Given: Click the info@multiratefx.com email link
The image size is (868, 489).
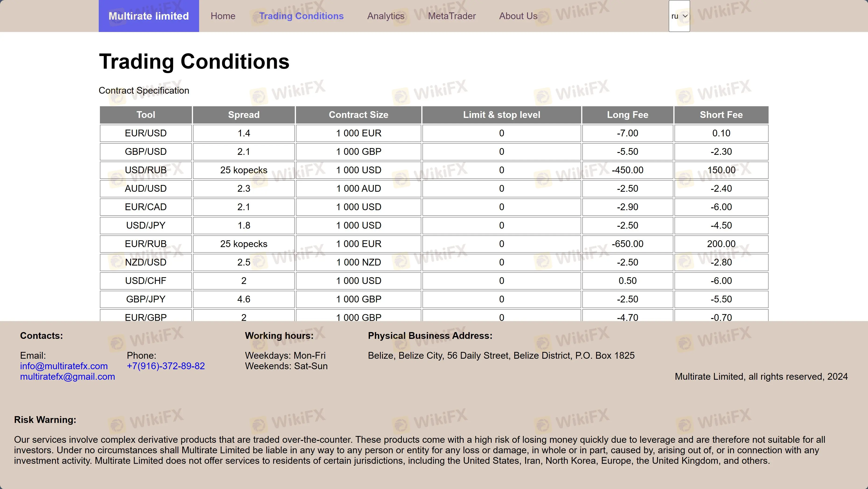Looking at the screenshot, I should coord(64,366).
